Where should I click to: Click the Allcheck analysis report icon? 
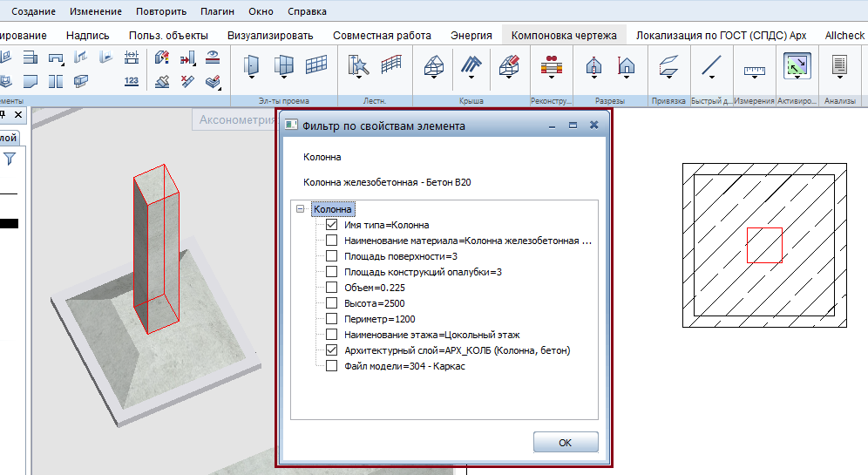839,64
